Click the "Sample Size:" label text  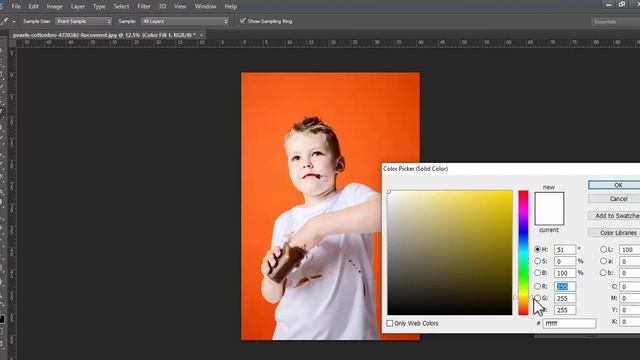pyautogui.click(x=37, y=21)
